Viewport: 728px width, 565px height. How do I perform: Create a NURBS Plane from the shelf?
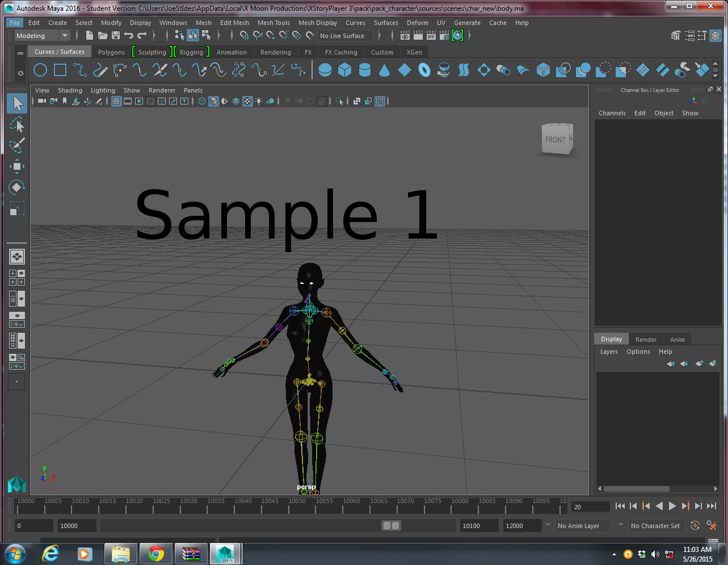tap(405, 70)
